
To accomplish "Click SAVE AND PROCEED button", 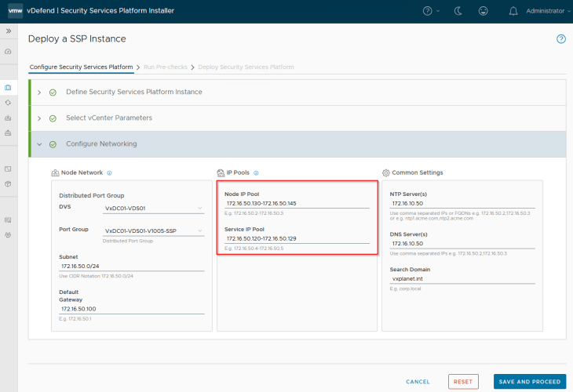I will pyautogui.click(x=529, y=382).
